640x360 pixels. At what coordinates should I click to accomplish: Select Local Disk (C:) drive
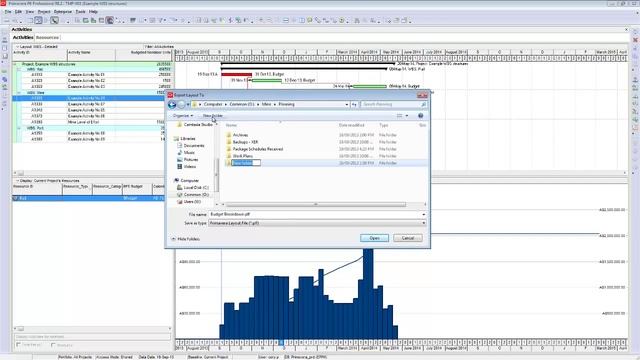196,188
